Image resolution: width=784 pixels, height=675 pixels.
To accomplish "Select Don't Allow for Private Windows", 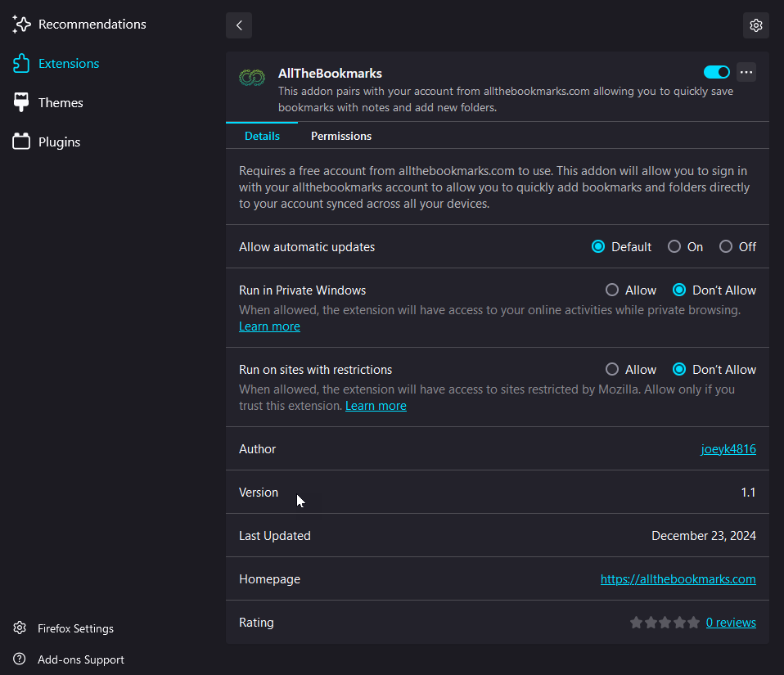I will [679, 290].
